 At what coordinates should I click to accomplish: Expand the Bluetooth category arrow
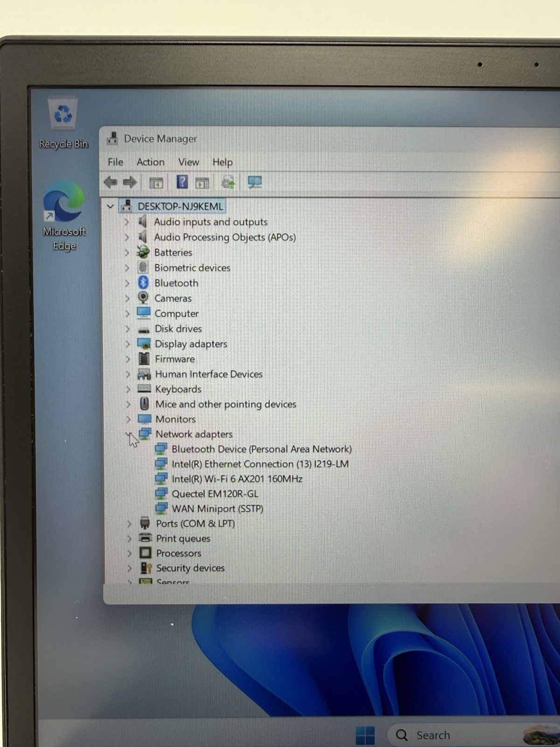(127, 283)
